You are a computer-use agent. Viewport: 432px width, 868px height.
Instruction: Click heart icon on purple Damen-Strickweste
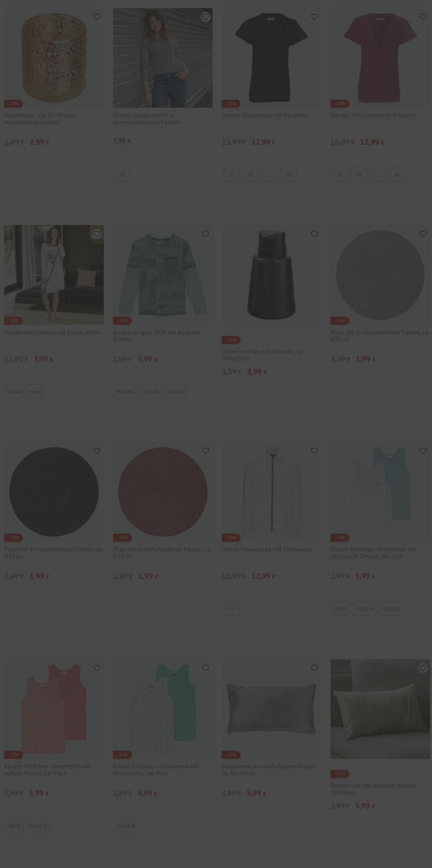pyautogui.click(x=423, y=17)
